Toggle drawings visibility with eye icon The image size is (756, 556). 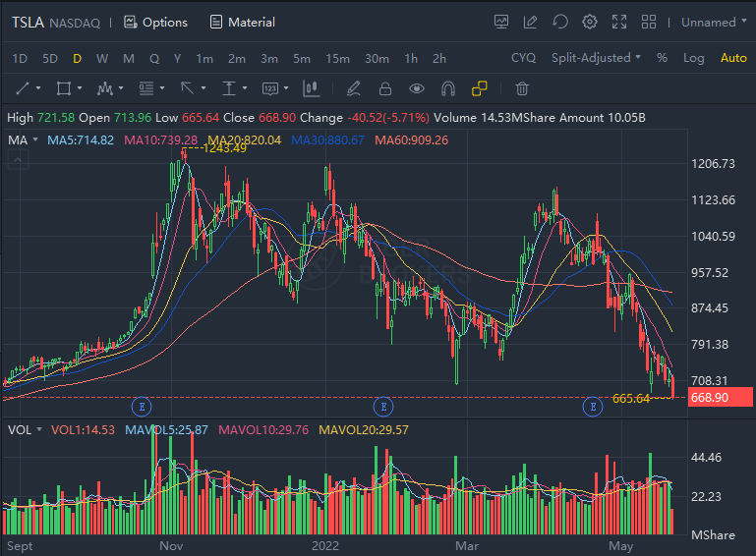pyautogui.click(x=417, y=88)
